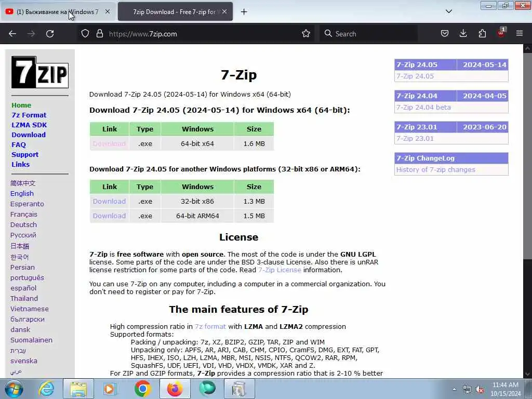Open a new tab with the plus button
This screenshot has height=399, width=532.
pyautogui.click(x=244, y=12)
